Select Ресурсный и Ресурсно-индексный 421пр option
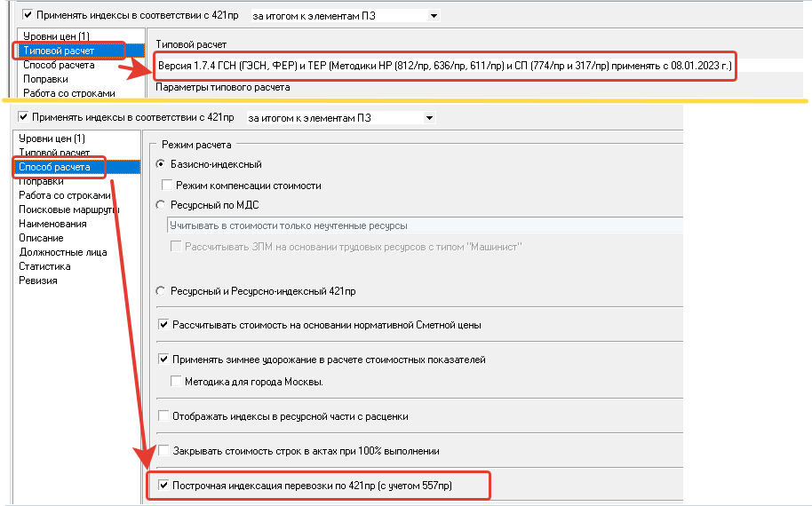The image size is (812, 506). pyautogui.click(x=161, y=291)
